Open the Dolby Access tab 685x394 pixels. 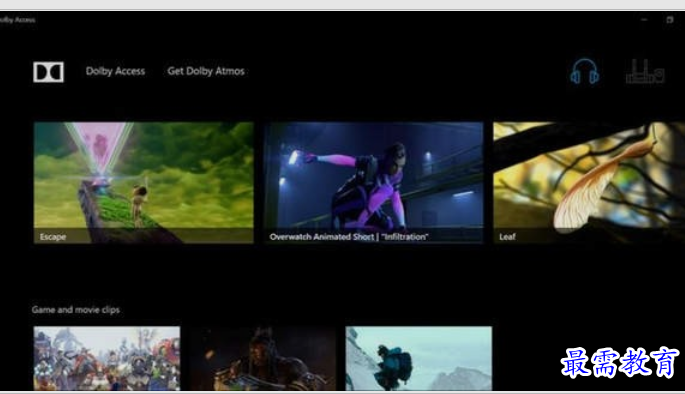coord(115,71)
